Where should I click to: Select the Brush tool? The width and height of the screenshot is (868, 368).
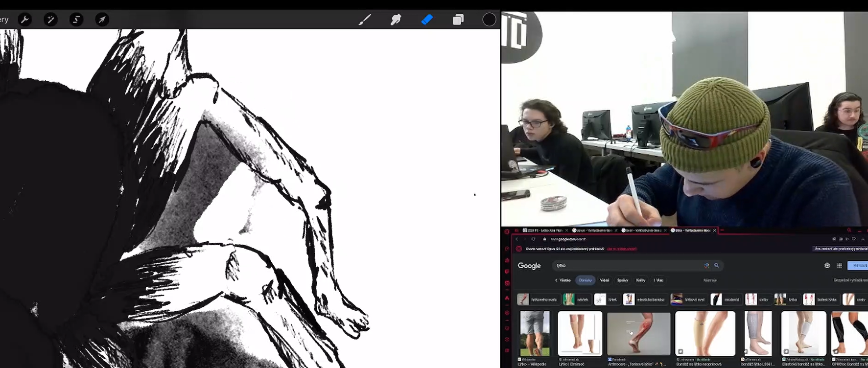[x=365, y=20]
